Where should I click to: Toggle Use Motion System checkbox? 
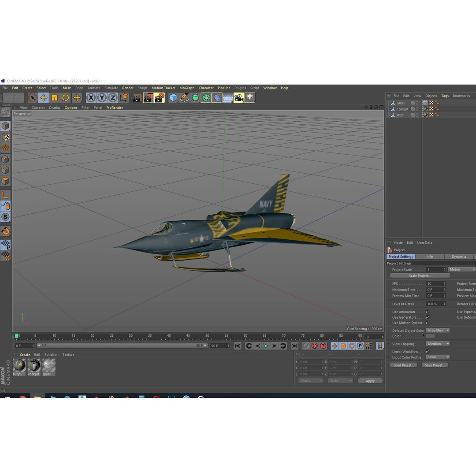pos(428,323)
